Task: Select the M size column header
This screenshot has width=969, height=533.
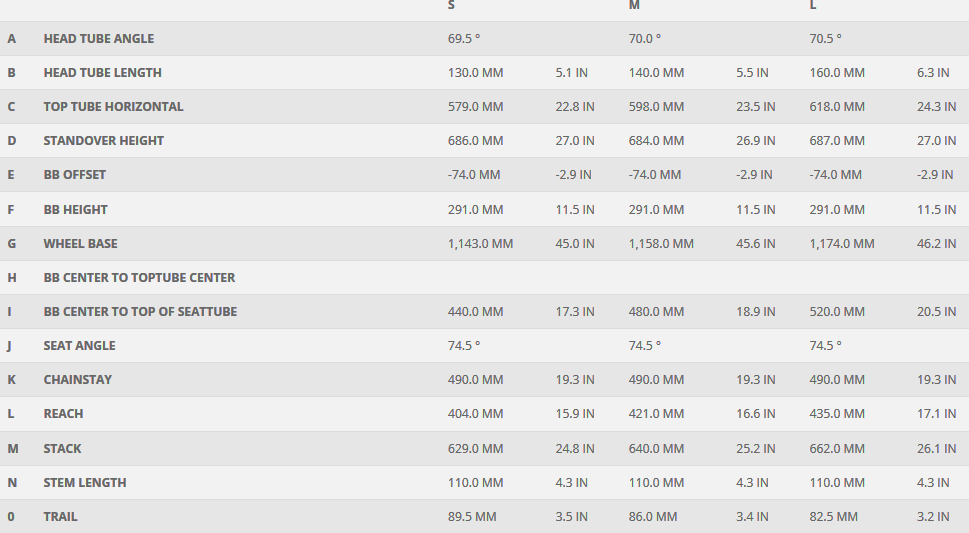Action: pos(634,5)
